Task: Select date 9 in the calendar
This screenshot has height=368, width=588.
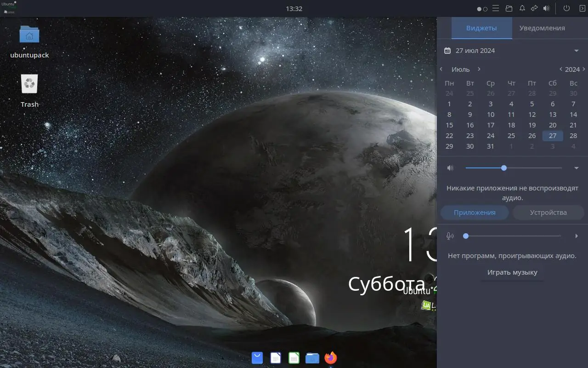Action: (470, 115)
